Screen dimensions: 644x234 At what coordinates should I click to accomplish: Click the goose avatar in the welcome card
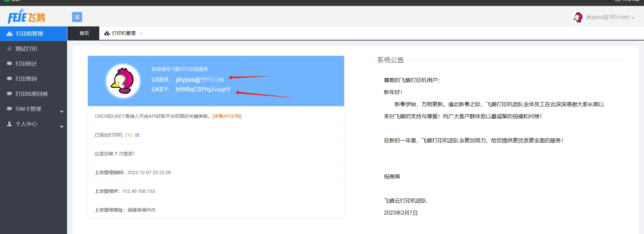pyautogui.click(x=123, y=81)
